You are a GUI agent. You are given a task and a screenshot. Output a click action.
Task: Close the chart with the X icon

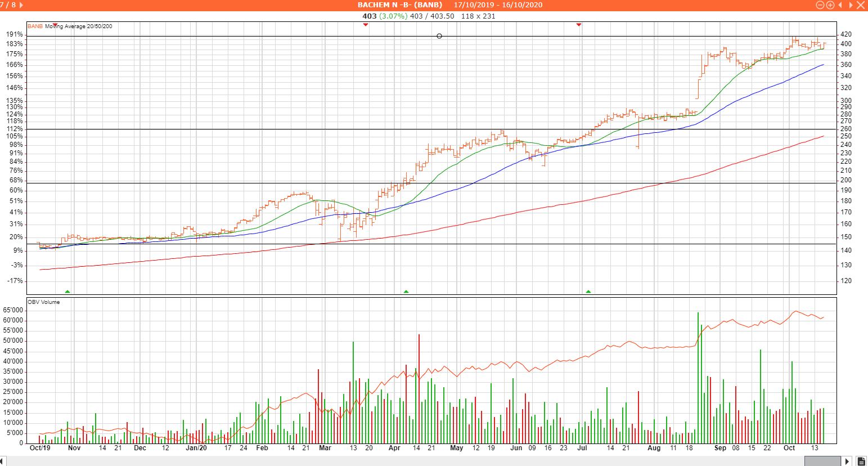(861, 5)
